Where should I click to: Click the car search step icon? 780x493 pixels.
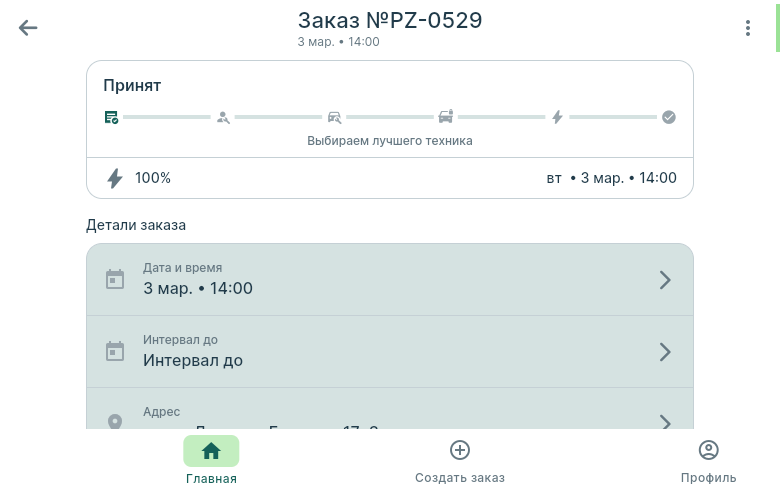point(334,117)
